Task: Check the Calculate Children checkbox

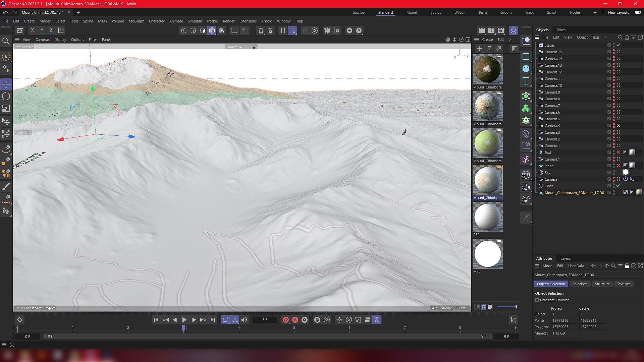Action: (x=537, y=300)
